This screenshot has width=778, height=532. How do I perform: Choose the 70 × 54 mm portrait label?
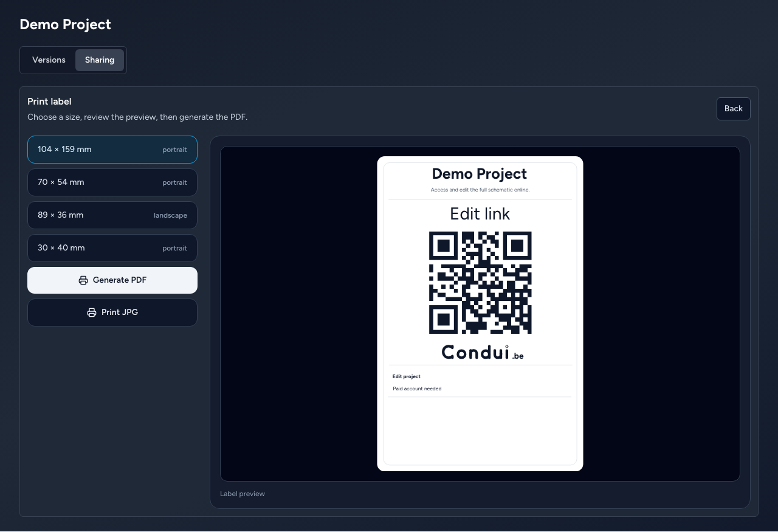tap(112, 182)
